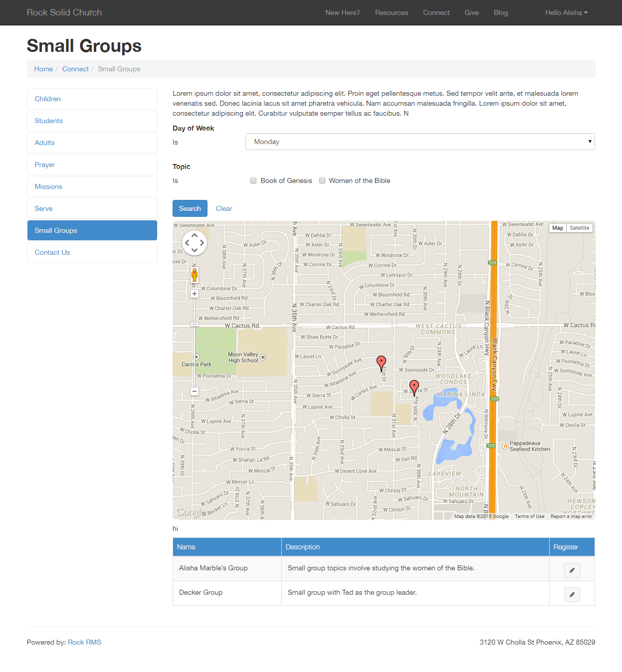Click the Rock Solid Church brand link

[x=64, y=12]
